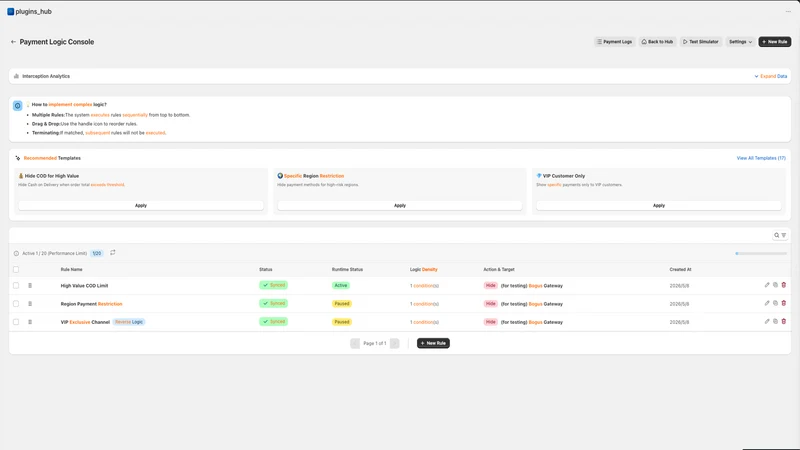
Task: Open the rules filter funnel icon
Action: tap(784, 235)
